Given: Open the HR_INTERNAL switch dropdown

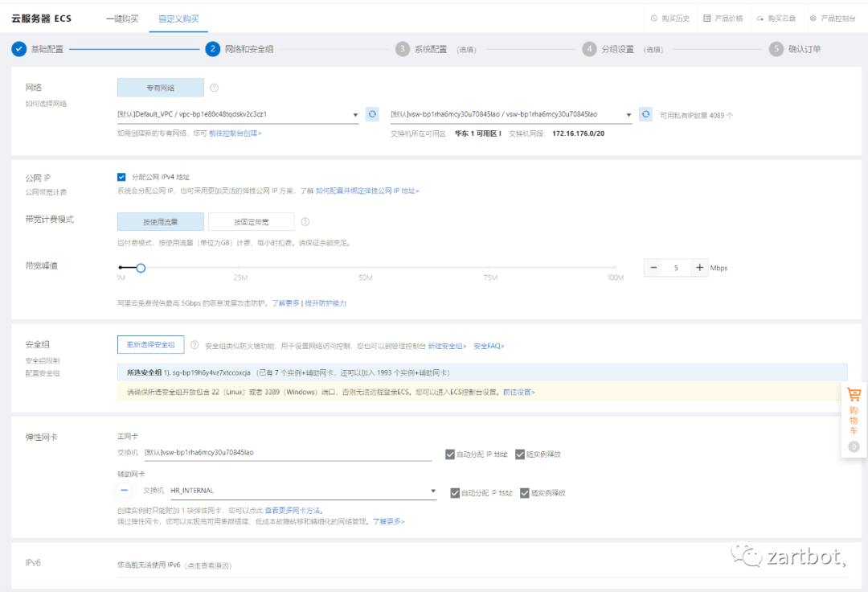Looking at the screenshot, I should [x=303, y=491].
